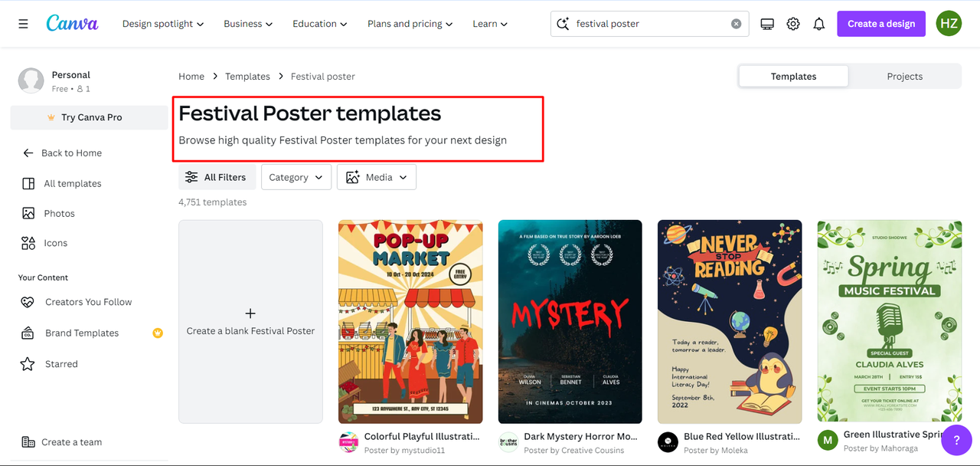
Task: Open the purple help question mark button
Action: pos(956,441)
